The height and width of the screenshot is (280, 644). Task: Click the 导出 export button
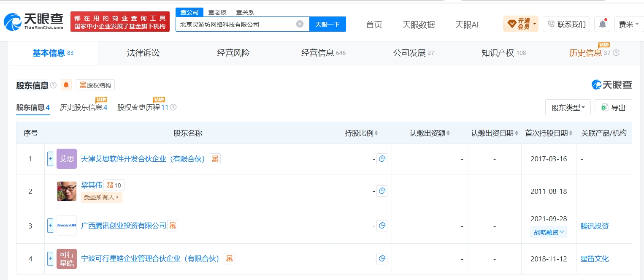(613, 108)
